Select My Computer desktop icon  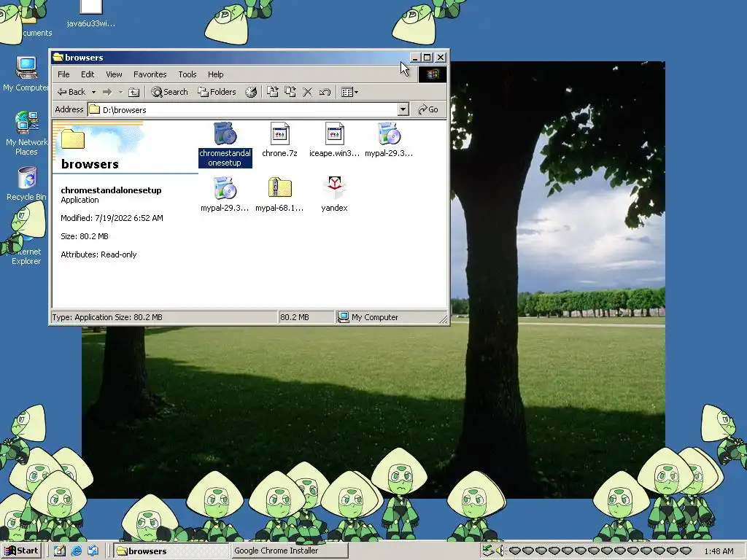click(x=26, y=74)
